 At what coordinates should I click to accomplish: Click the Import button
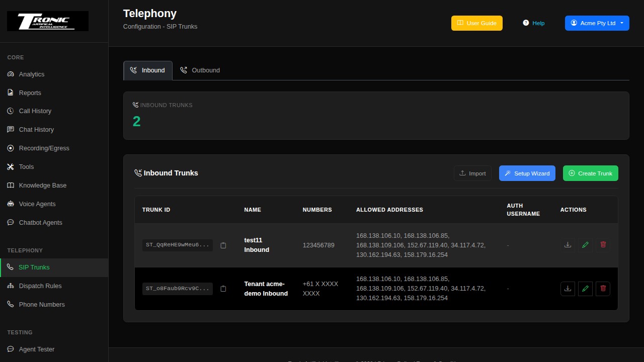point(472,173)
